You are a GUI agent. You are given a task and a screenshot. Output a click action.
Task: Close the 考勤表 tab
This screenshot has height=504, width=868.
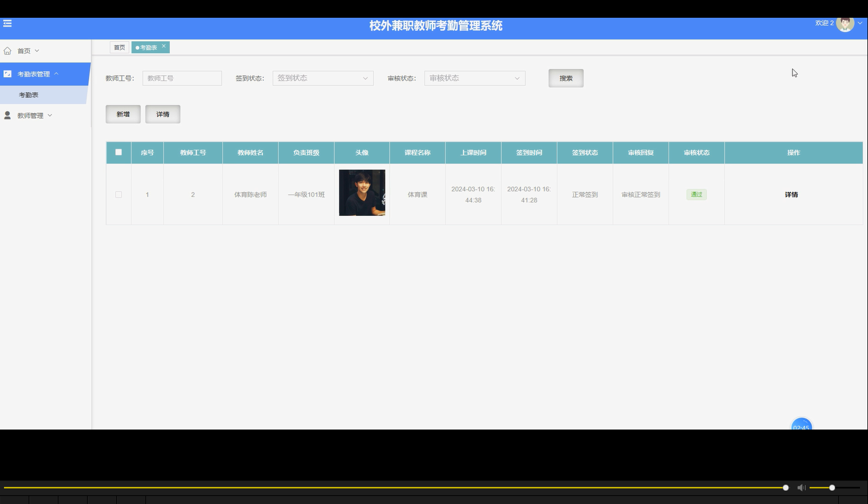[x=164, y=46]
